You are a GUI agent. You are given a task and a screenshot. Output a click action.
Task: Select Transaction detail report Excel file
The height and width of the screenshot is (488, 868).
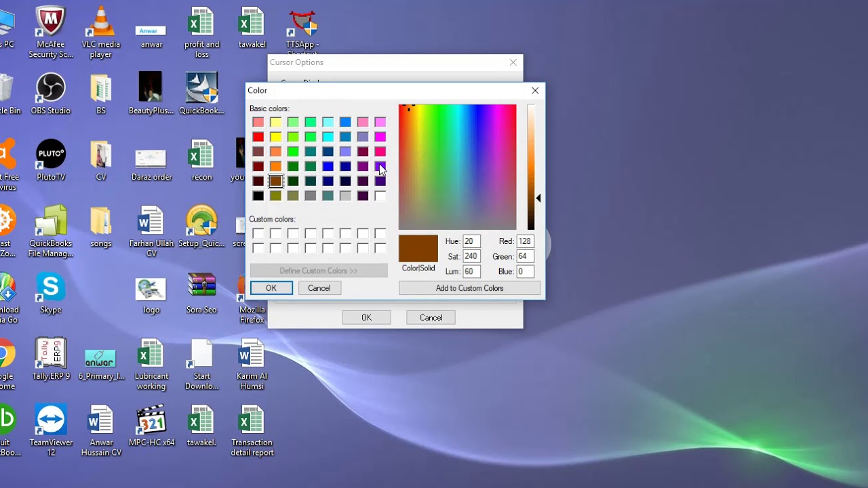pyautogui.click(x=252, y=431)
